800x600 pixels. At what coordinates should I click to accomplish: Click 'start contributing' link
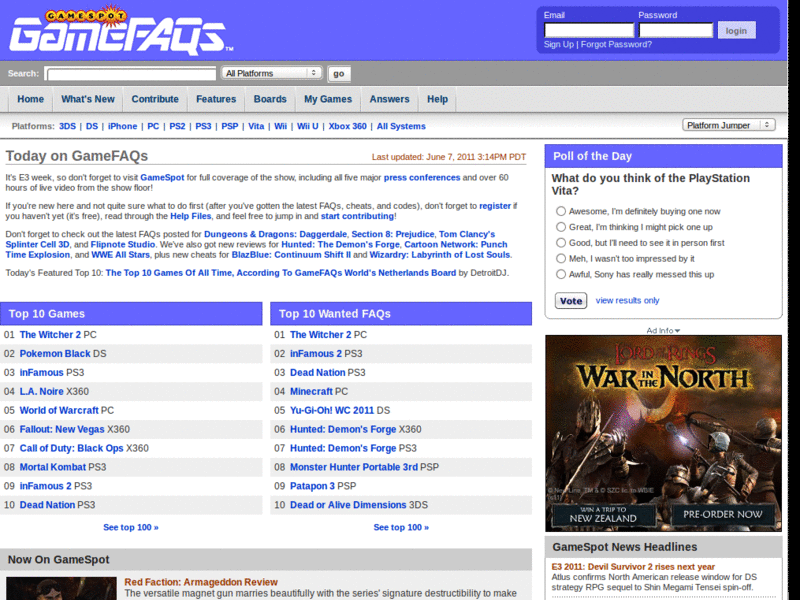pyautogui.click(x=357, y=216)
